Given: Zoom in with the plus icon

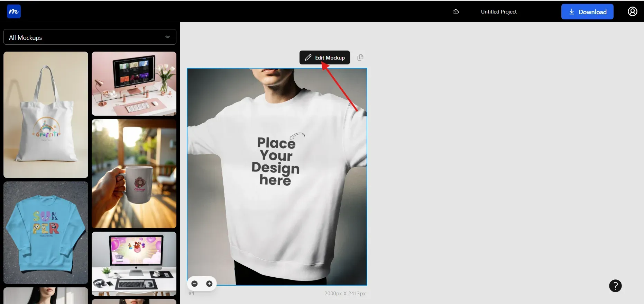Looking at the screenshot, I should 209,284.
